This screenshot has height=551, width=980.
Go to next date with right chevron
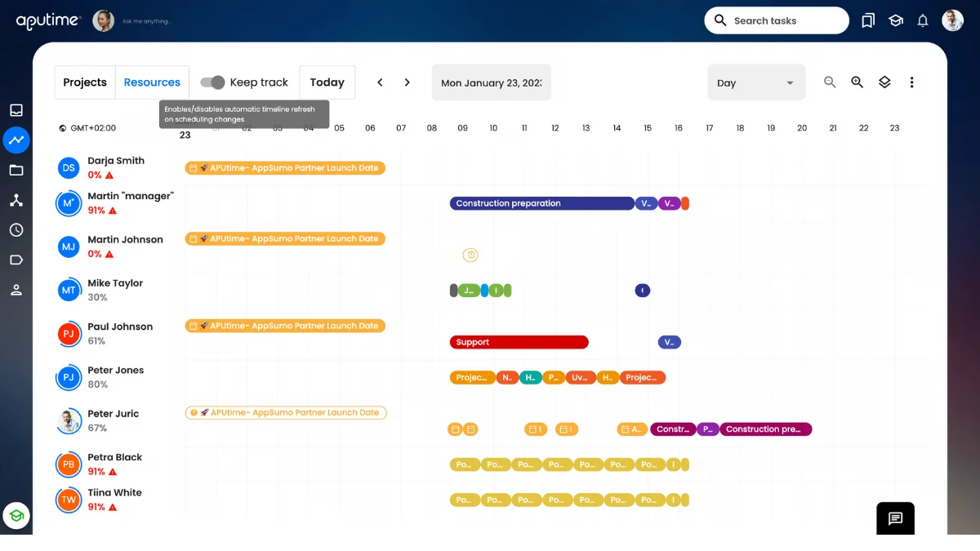click(407, 82)
